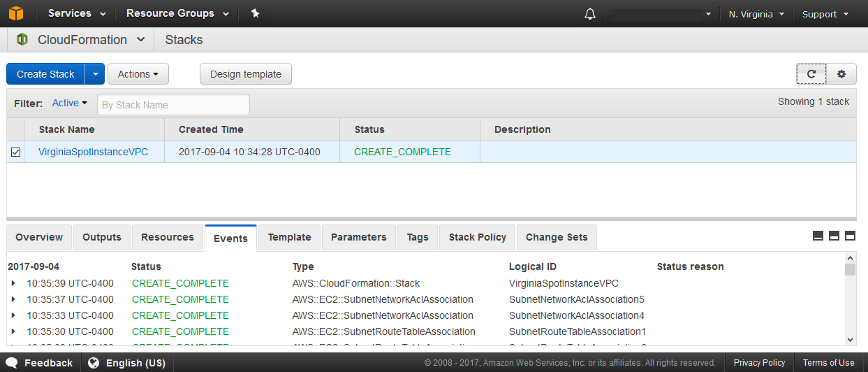The width and height of the screenshot is (868, 372).
Task: Switch to the Overview tab
Action: (39, 237)
